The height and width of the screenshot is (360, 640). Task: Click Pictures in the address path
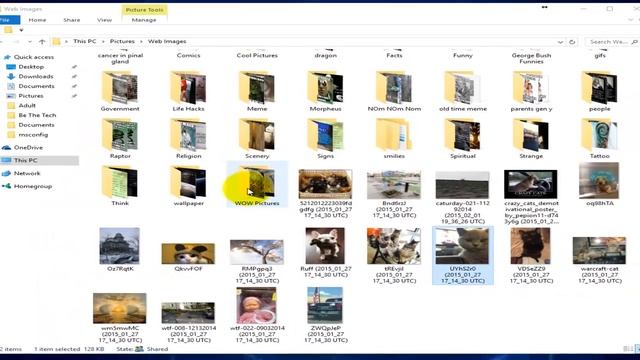pyautogui.click(x=122, y=42)
